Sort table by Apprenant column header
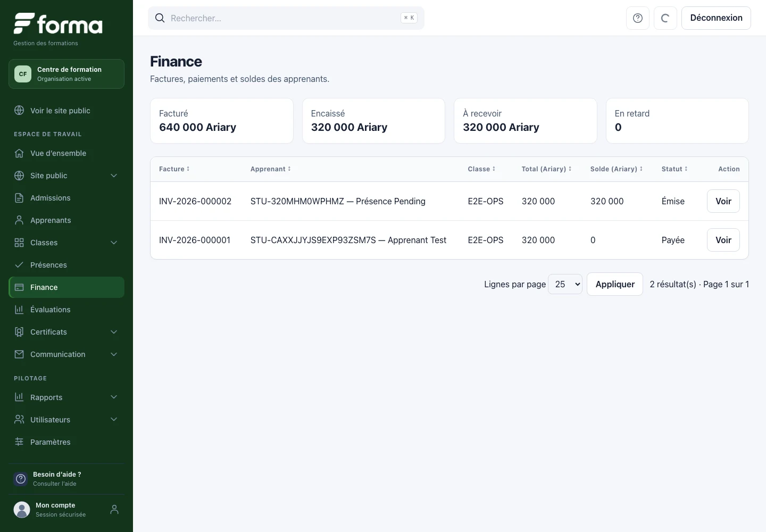The height and width of the screenshot is (532, 766). pos(271,169)
